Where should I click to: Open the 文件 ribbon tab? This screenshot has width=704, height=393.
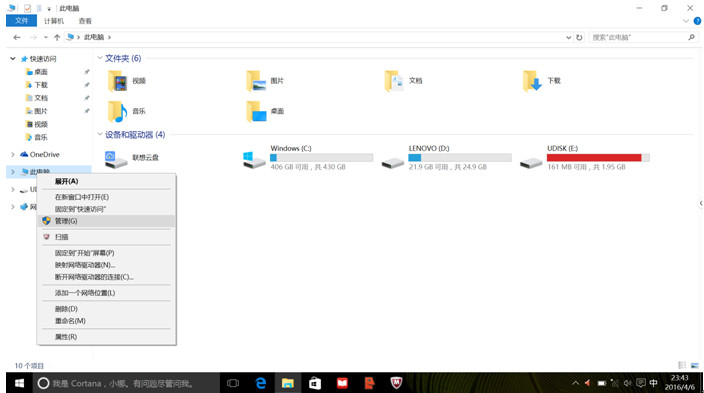point(21,21)
